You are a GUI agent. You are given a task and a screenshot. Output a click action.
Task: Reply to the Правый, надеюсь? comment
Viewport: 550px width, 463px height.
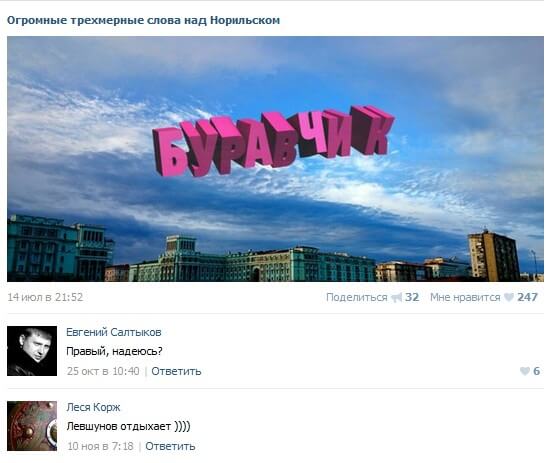[176, 371]
